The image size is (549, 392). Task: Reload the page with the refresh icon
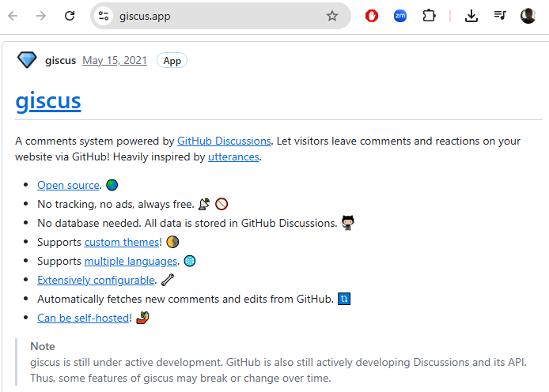click(x=70, y=16)
